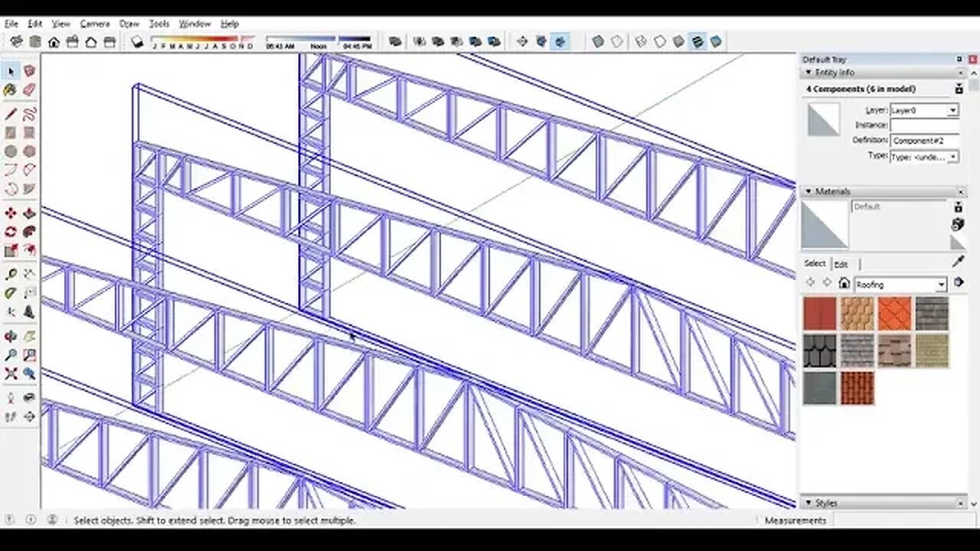Switch to Shaded With Textures style
Screen dimensions: 980x551
(x=697, y=42)
